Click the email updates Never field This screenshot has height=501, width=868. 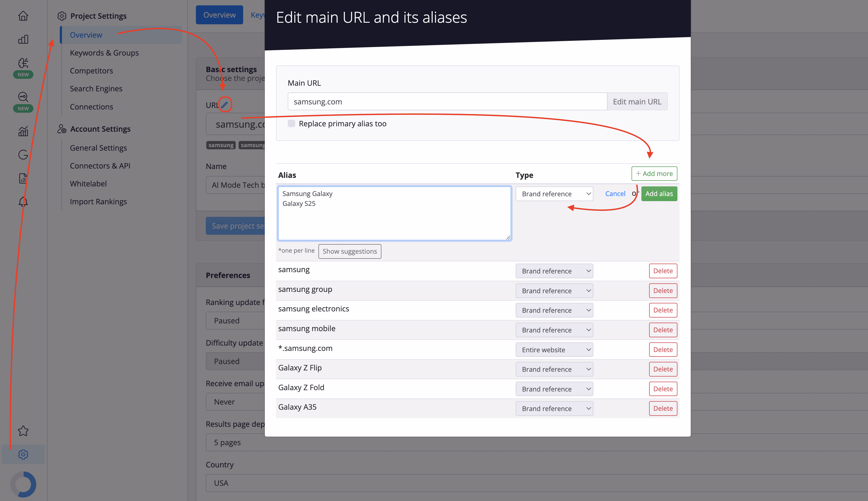tap(236, 402)
